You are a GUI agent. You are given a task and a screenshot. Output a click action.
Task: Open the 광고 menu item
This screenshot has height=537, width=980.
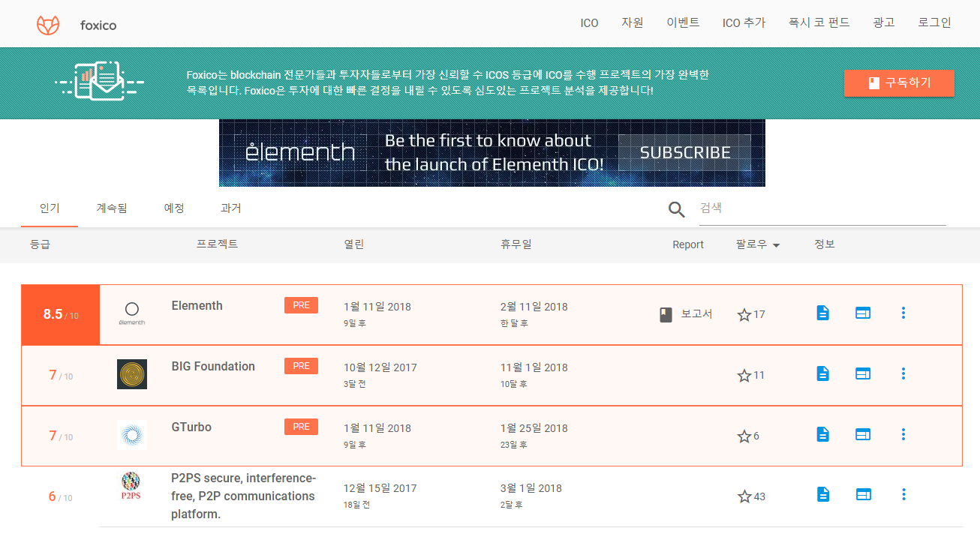[x=884, y=22]
